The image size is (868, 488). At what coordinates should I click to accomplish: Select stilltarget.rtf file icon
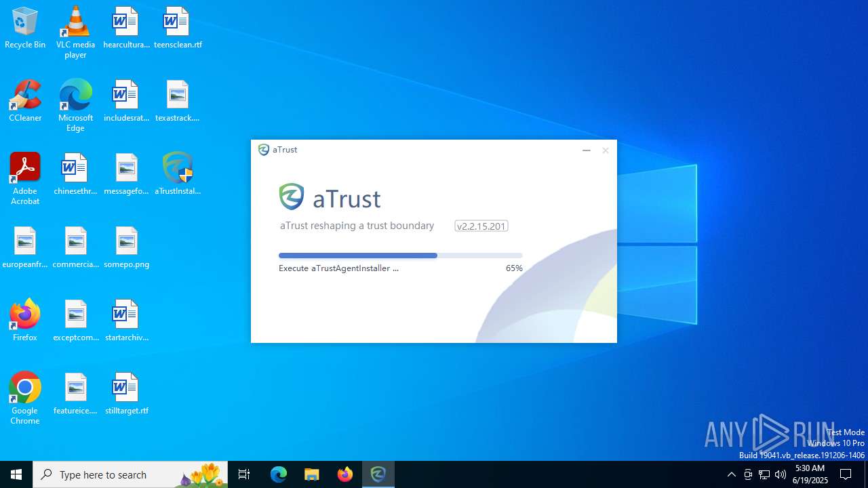click(x=126, y=394)
